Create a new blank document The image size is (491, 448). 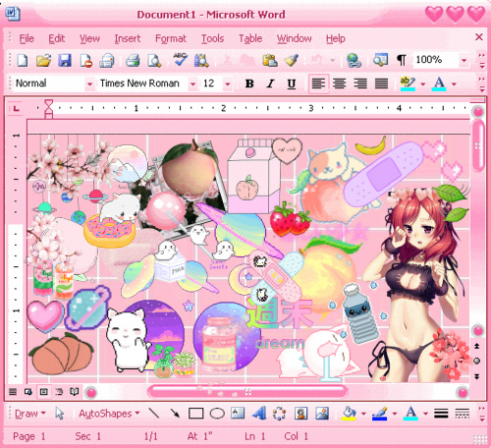pos(23,60)
